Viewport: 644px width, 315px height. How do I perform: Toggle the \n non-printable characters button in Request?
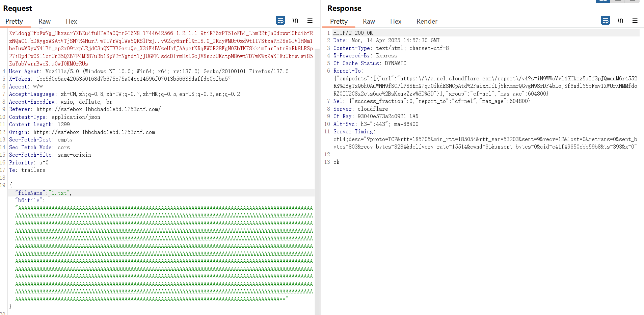click(x=295, y=21)
